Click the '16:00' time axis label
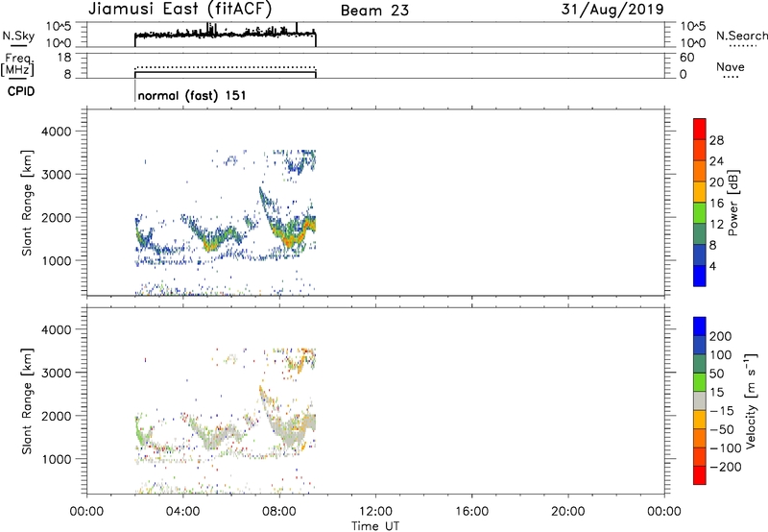 tap(471, 512)
